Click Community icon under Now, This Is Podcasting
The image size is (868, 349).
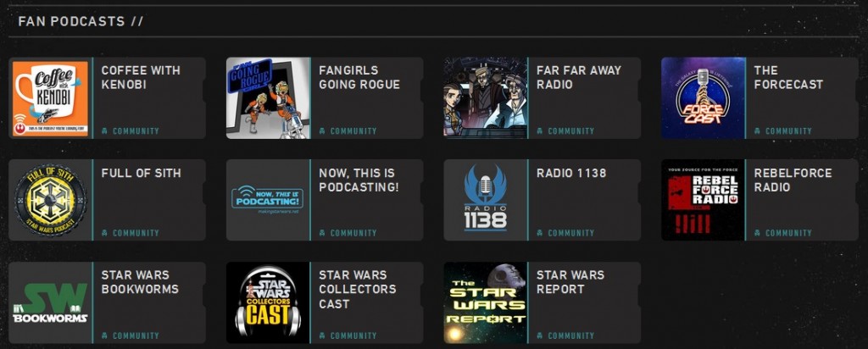[x=322, y=234]
